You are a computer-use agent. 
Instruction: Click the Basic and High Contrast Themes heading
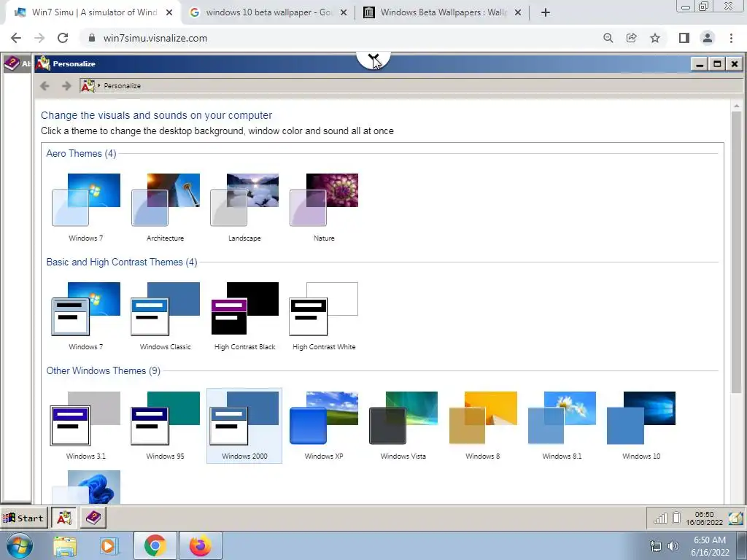[122, 262]
